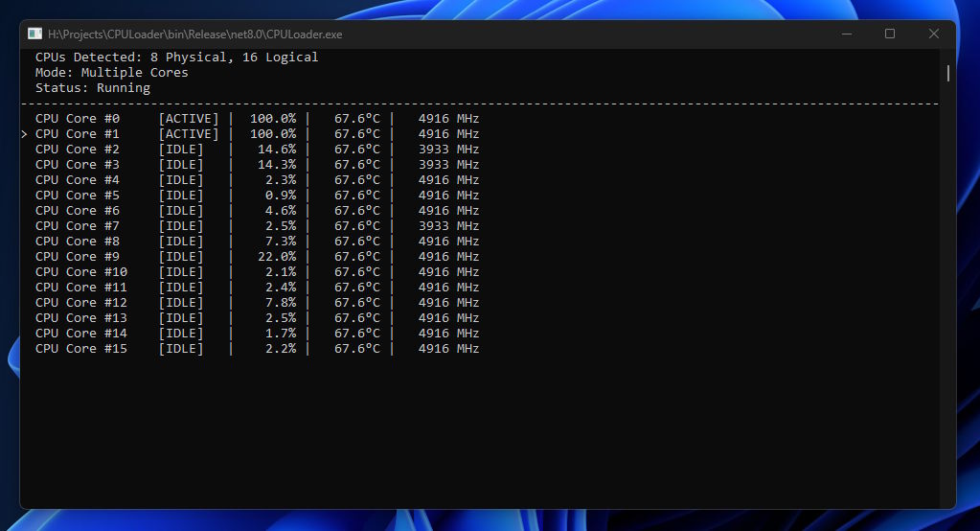Click the "Mode: Multiple Cores" line
980x531 pixels.
click(x=112, y=73)
